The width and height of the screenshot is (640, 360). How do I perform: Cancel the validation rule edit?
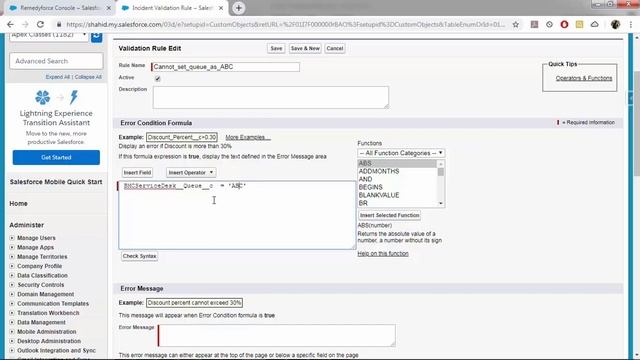click(x=335, y=48)
